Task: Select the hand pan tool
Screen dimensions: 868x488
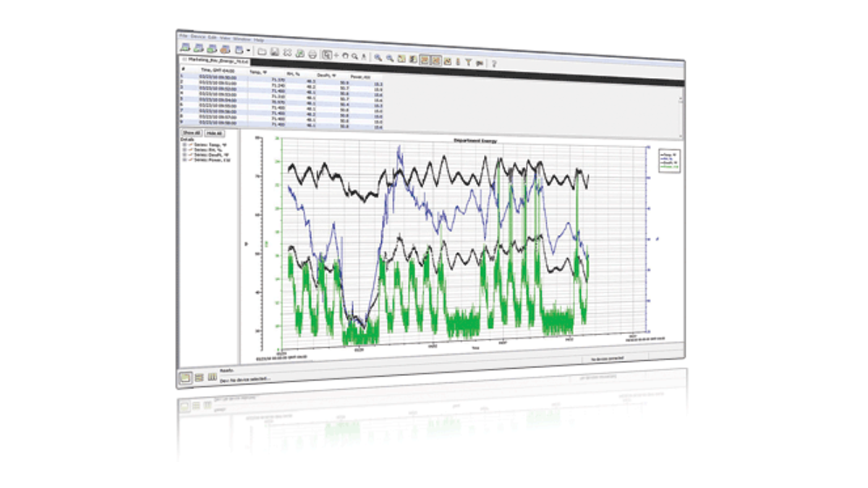Action: [x=346, y=56]
